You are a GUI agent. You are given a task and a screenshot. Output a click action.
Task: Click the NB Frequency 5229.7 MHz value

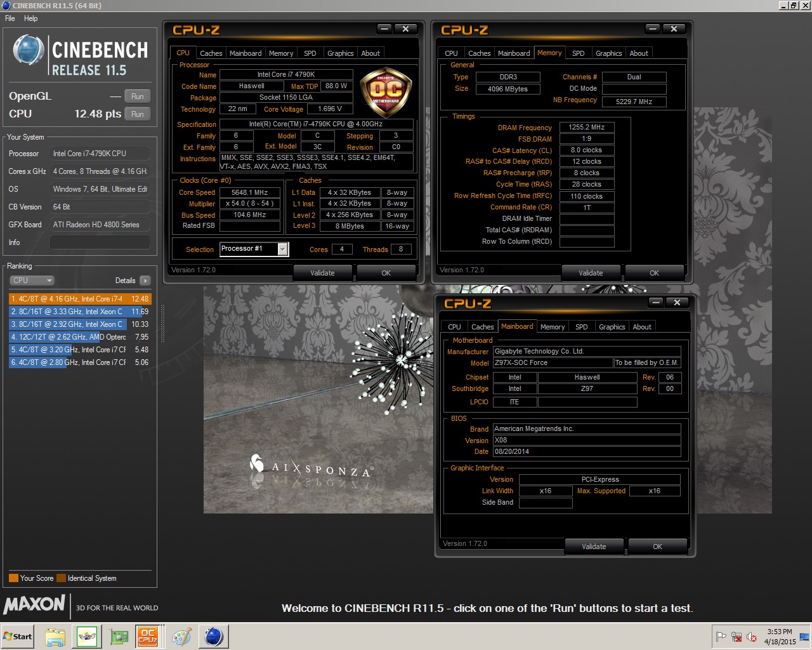[634, 102]
